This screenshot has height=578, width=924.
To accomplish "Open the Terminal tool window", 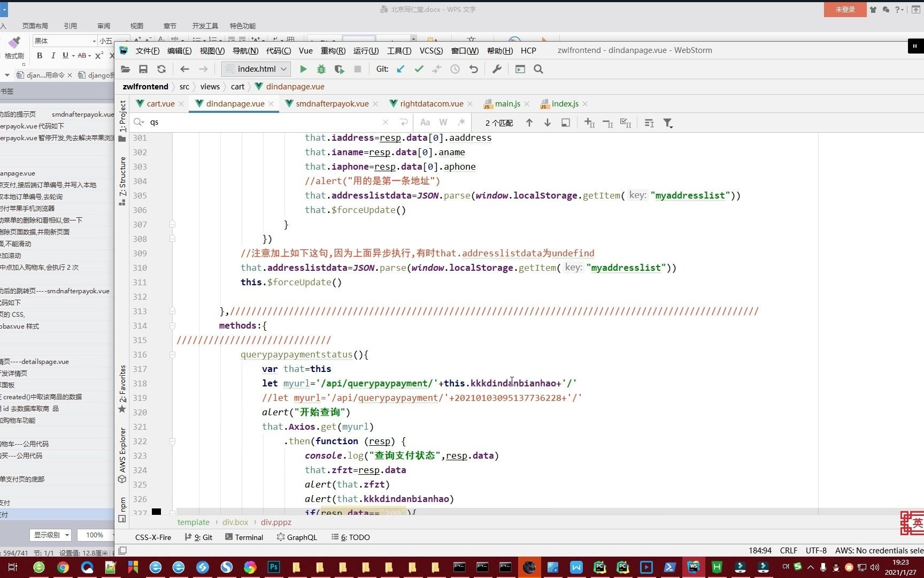I will click(x=244, y=537).
